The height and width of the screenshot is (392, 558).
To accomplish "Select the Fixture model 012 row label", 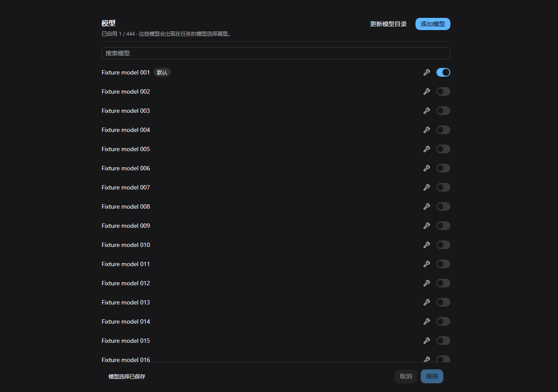I will (x=126, y=283).
